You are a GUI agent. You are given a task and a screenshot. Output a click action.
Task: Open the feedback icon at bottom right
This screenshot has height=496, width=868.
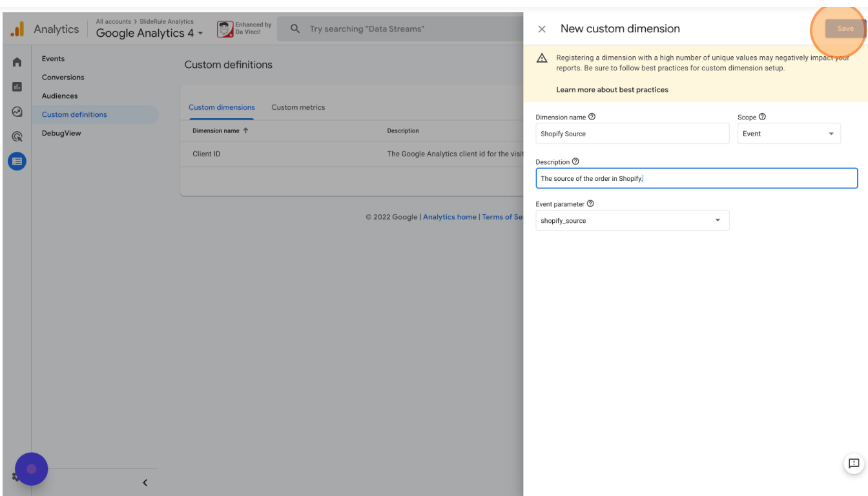[x=853, y=463]
